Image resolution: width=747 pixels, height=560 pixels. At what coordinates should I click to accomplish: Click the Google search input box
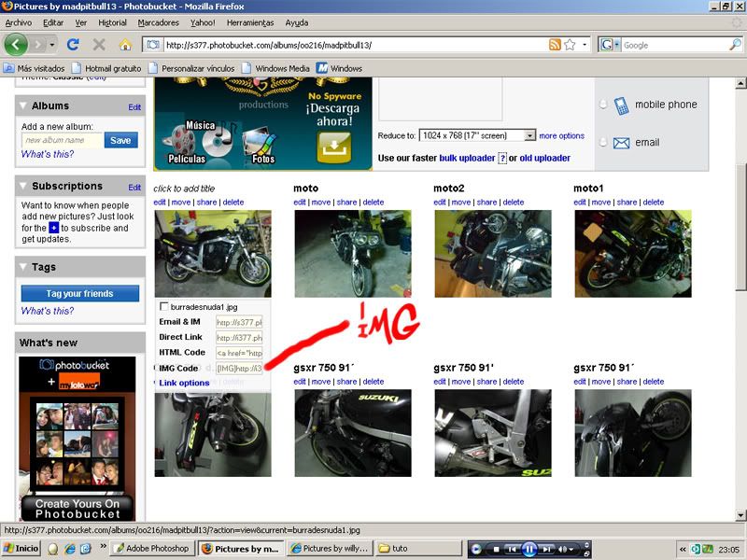click(674, 45)
